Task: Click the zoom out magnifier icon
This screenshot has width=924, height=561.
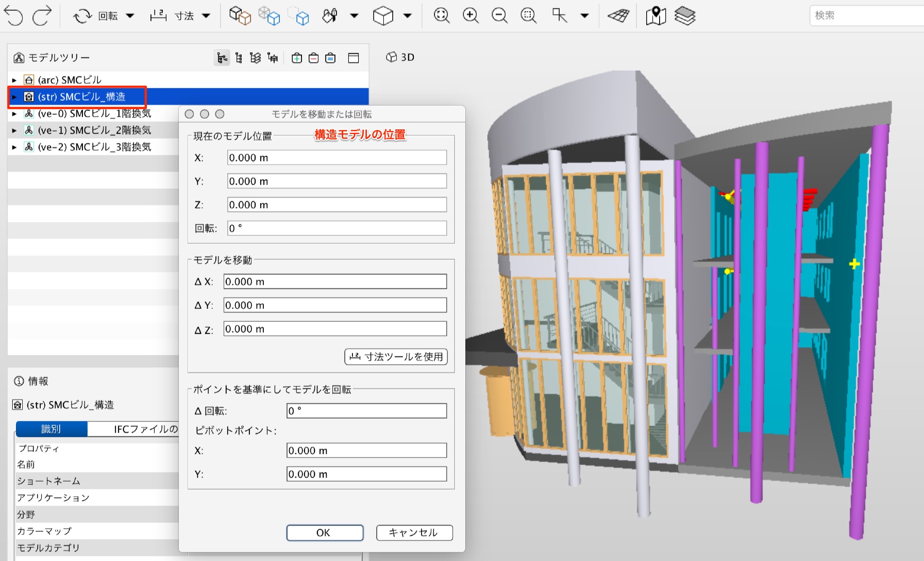Action: 499,15
